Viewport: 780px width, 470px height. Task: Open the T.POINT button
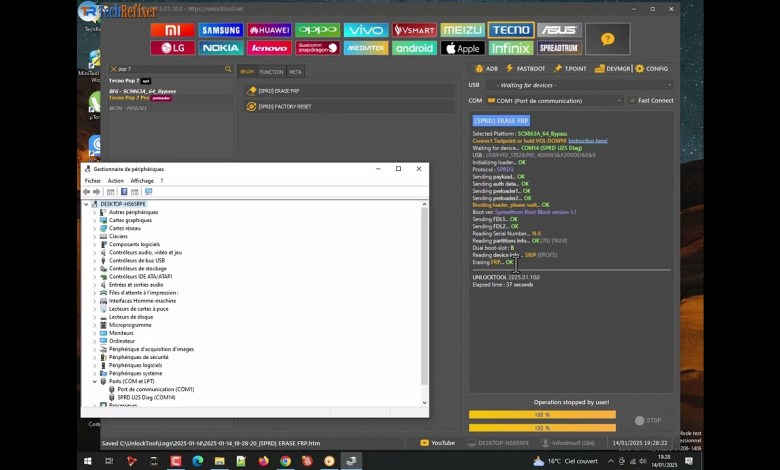pos(570,69)
